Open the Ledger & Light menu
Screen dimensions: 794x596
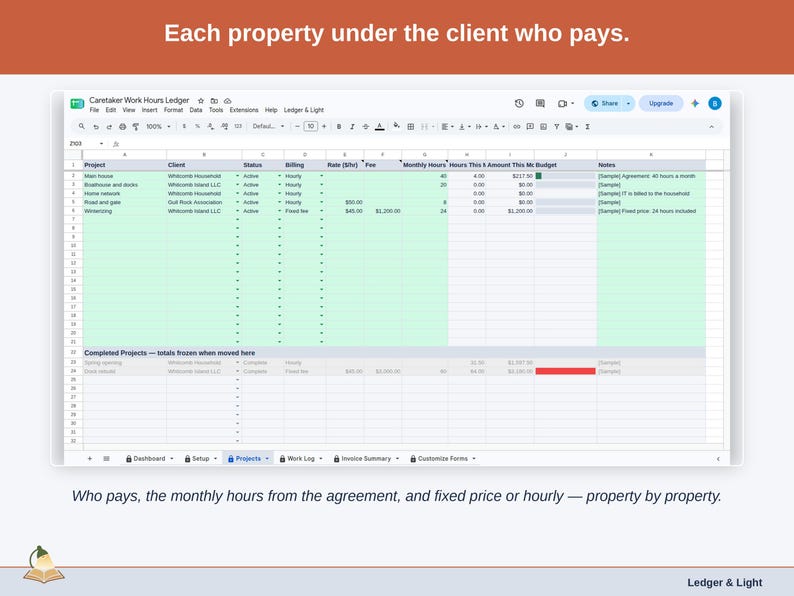303,110
